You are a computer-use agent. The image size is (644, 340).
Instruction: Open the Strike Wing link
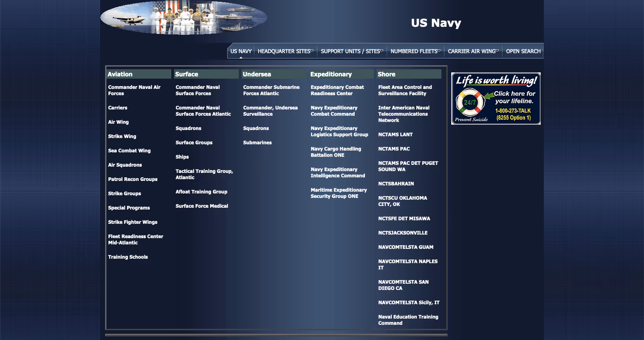coord(122,136)
